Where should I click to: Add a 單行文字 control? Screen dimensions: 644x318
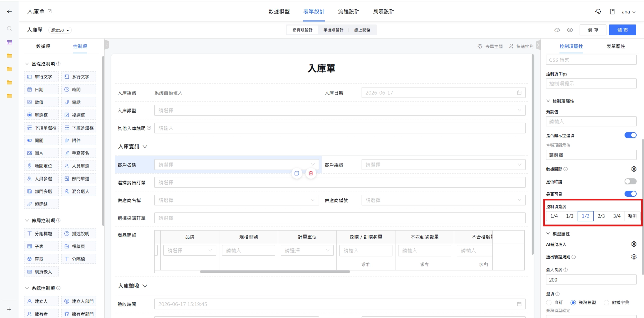click(x=41, y=77)
